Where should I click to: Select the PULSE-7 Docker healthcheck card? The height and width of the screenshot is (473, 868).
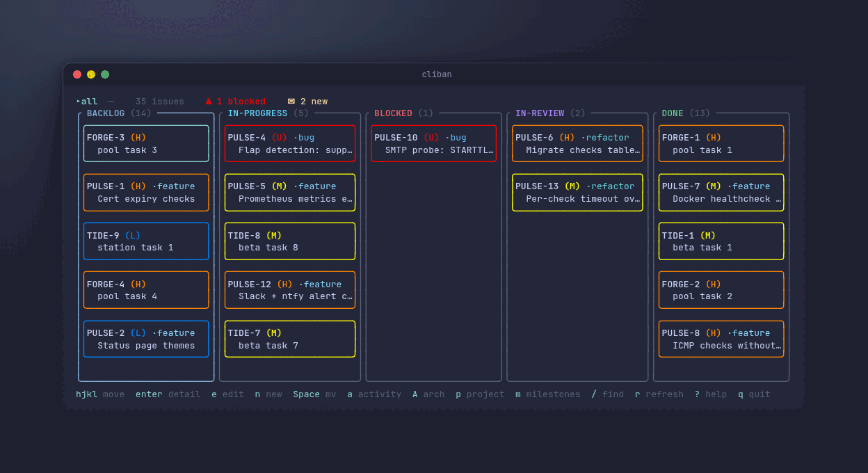721,193
